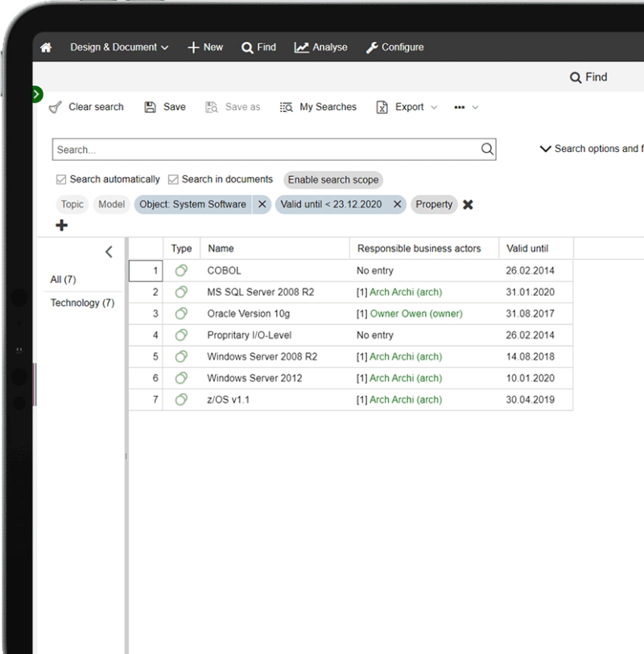Save the search using the disk icon
644x654 pixels.
151,106
